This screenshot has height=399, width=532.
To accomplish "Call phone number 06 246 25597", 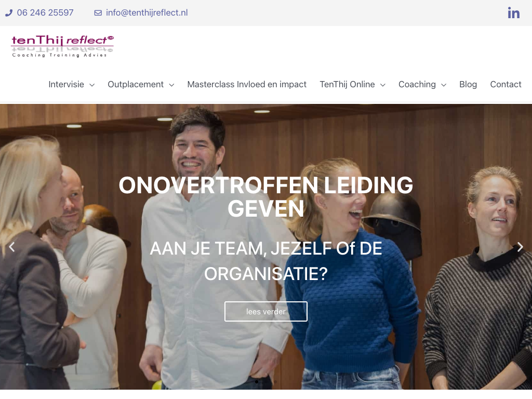I will point(45,13).
